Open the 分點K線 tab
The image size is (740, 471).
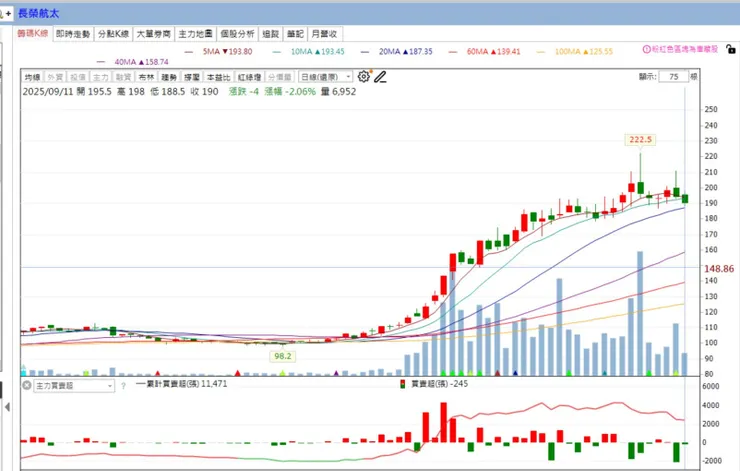click(x=113, y=34)
